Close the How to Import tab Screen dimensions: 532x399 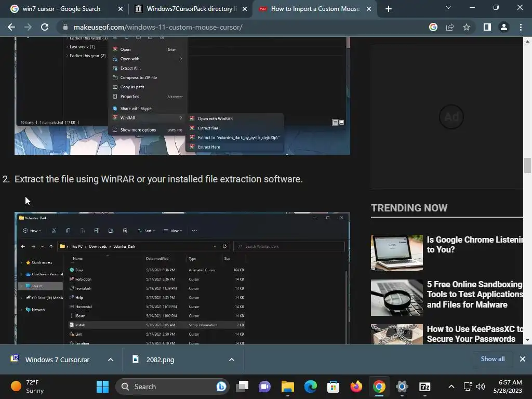(x=369, y=9)
